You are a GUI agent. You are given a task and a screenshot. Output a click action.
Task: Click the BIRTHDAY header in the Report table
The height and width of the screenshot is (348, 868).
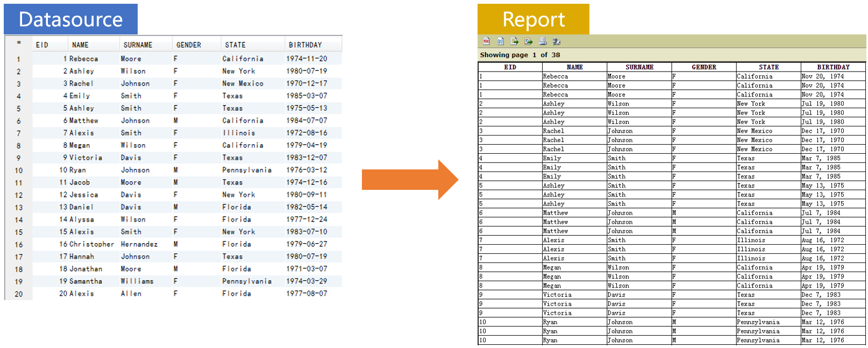click(833, 67)
